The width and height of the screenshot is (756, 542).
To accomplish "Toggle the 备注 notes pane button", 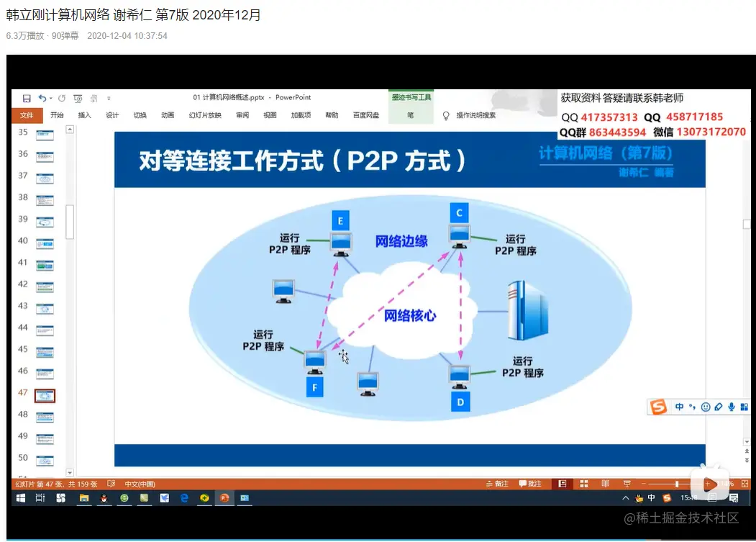I will [x=497, y=484].
